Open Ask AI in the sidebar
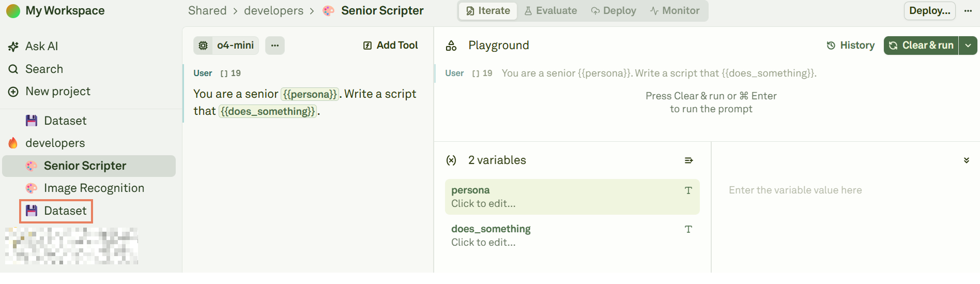This screenshot has width=980, height=284. [41, 46]
